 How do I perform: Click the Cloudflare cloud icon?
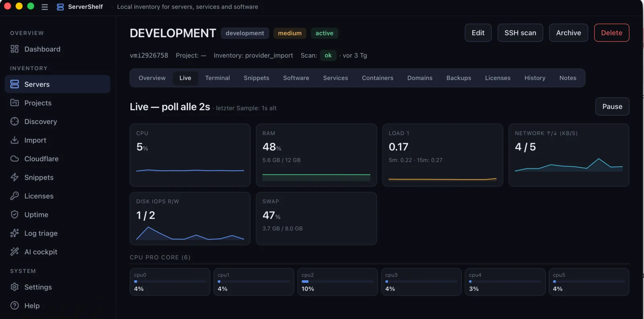(x=14, y=159)
